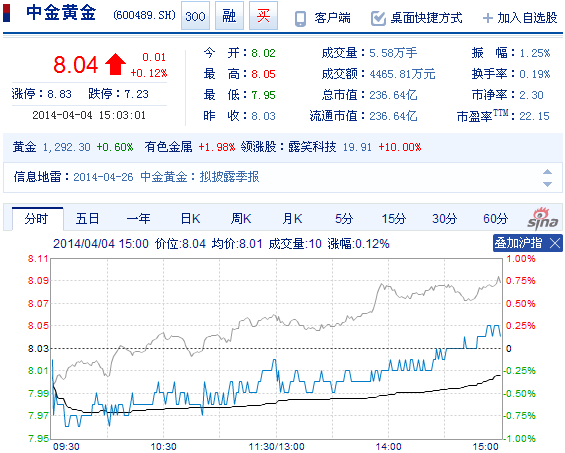This screenshot has height=453, width=565.
Task: Switch to the 月K monthly candlestick tab
Action: pyautogui.click(x=292, y=219)
